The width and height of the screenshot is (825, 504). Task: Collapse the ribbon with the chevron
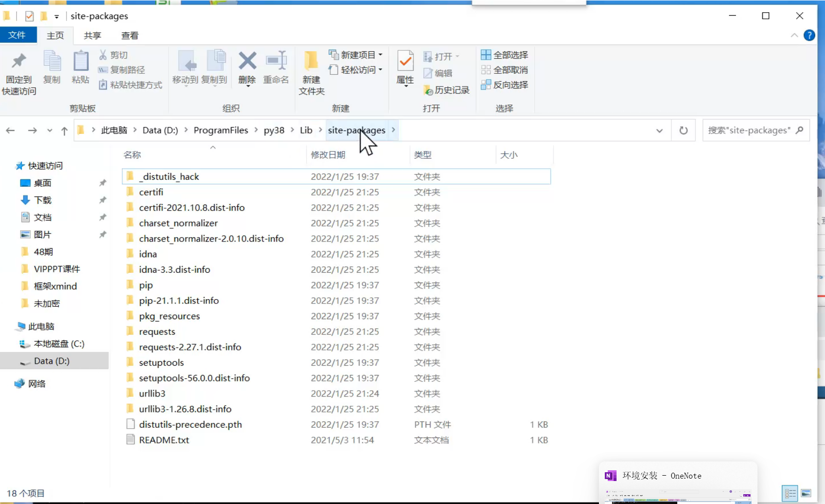(794, 36)
